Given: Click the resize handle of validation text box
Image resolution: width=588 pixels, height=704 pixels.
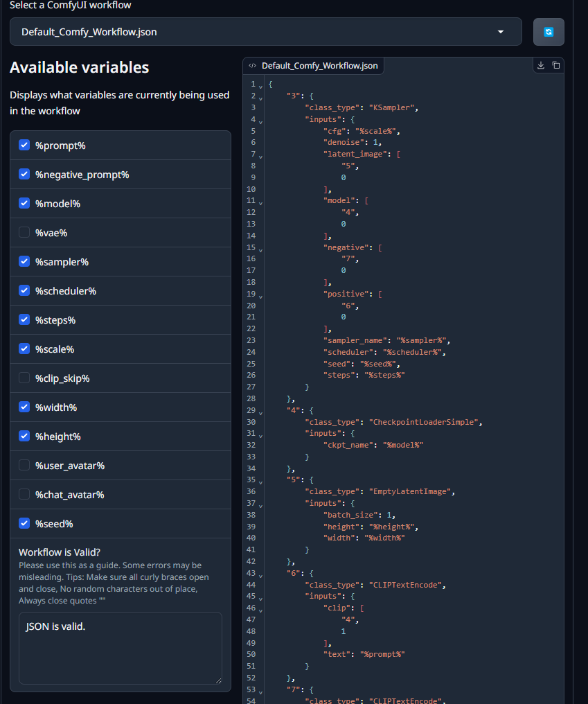Looking at the screenshot, I should [x=219, y=680].
